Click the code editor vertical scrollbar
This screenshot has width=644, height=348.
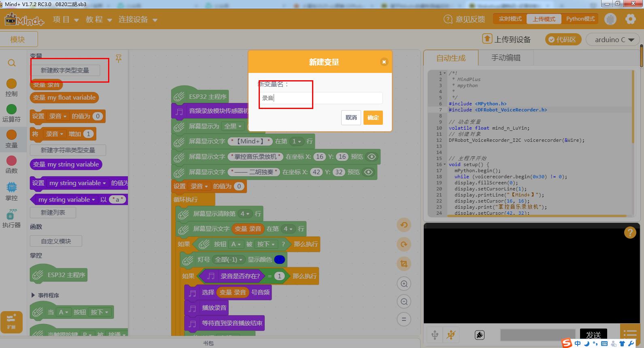pos(633,107)
